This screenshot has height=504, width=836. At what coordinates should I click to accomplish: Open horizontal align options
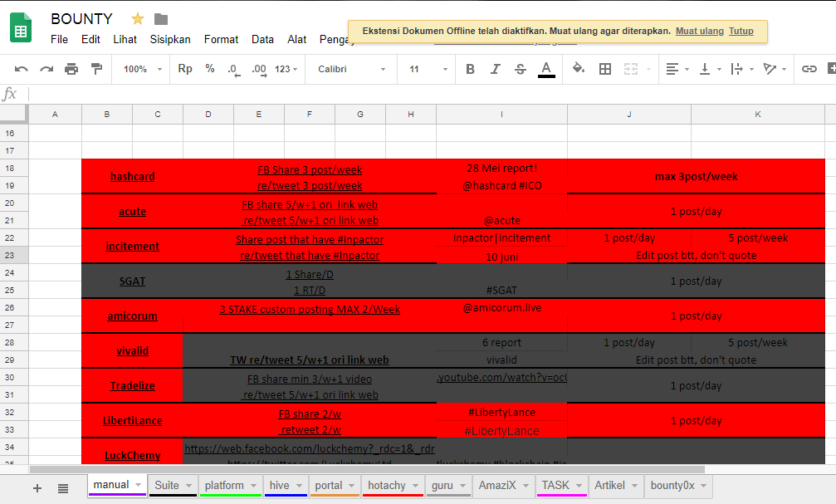pos(677,69)
